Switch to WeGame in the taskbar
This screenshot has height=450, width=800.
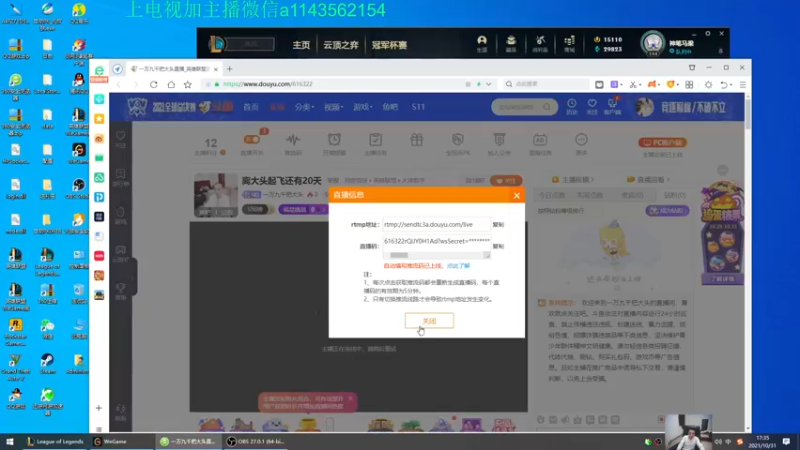pos(111,442)
